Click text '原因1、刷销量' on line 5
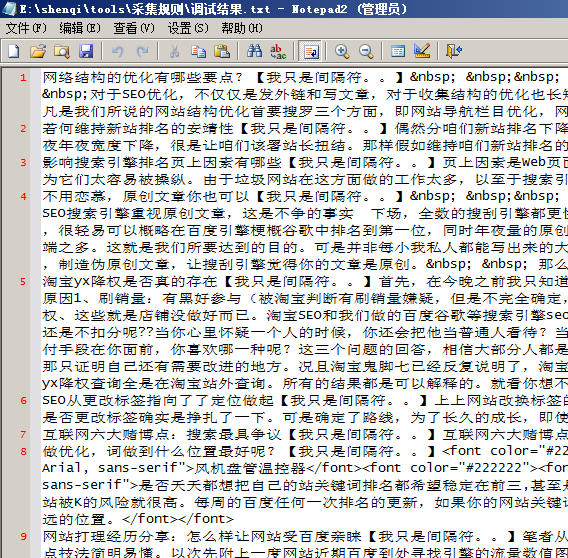 [94, 298]
